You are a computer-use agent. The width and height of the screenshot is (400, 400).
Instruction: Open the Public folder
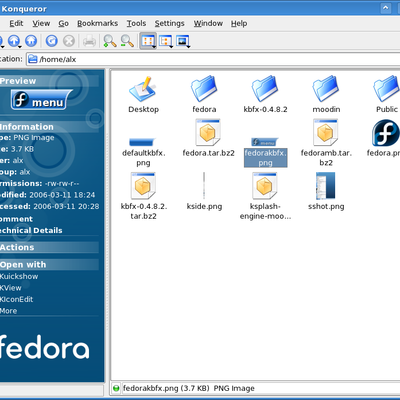click(x=387, y=95)
